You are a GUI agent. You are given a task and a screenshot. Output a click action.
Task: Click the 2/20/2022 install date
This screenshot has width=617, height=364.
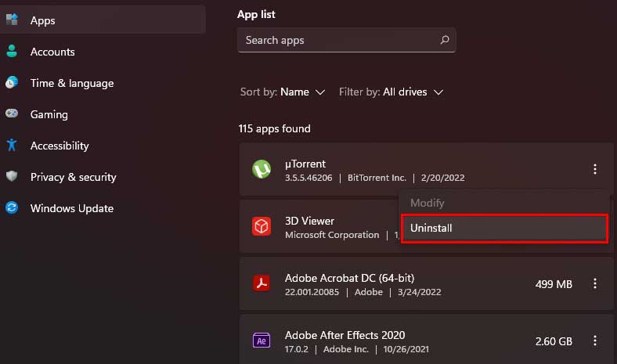click(x=442, y=178)
